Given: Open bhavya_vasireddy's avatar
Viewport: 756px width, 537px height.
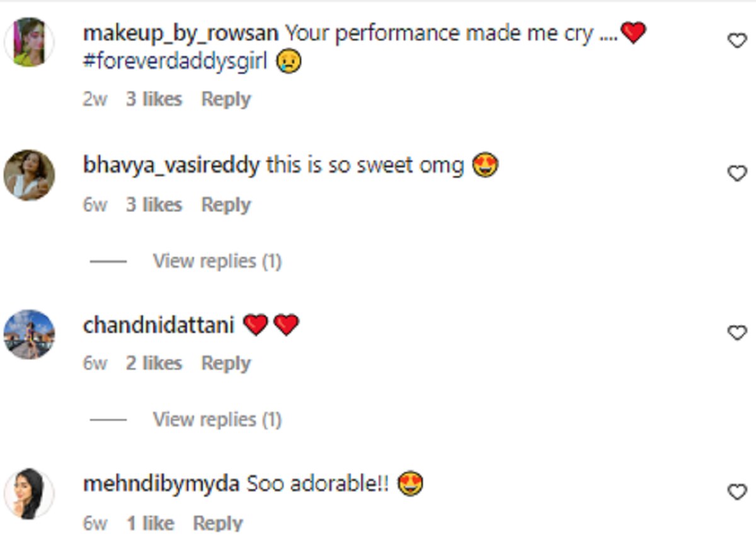Looking at the screenshot, I should [x=29, y=175].
